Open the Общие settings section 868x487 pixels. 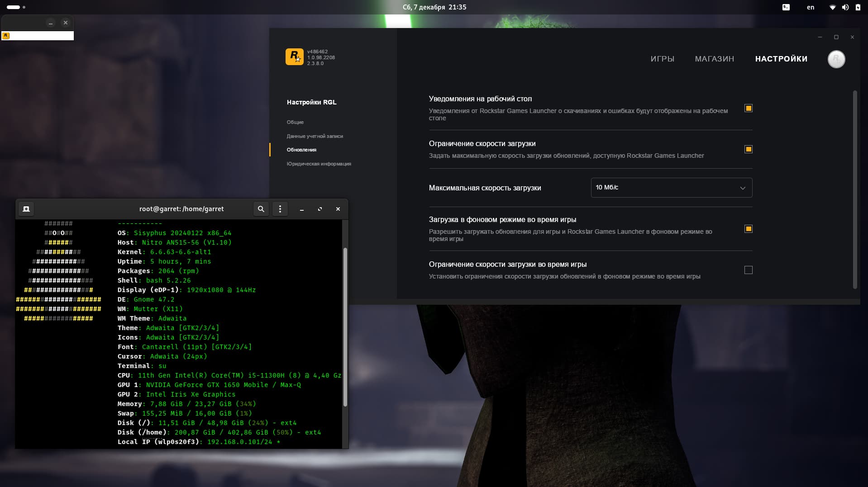coord(295,122)
